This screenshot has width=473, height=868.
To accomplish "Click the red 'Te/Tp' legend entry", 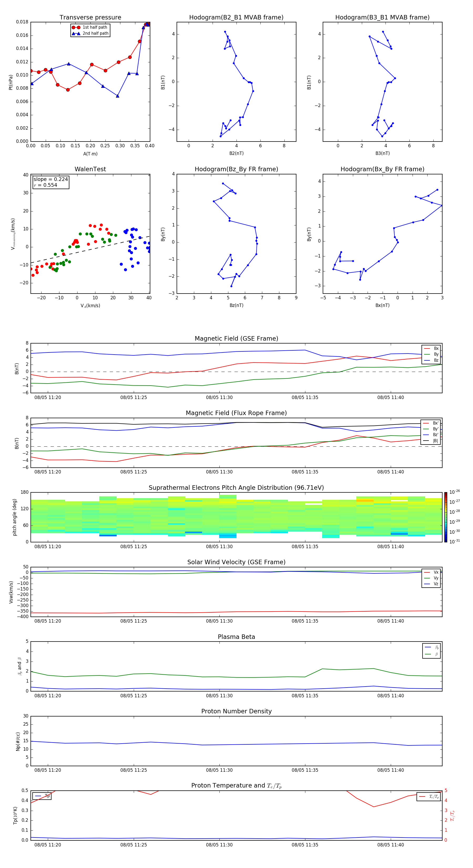I will (429, 796).
